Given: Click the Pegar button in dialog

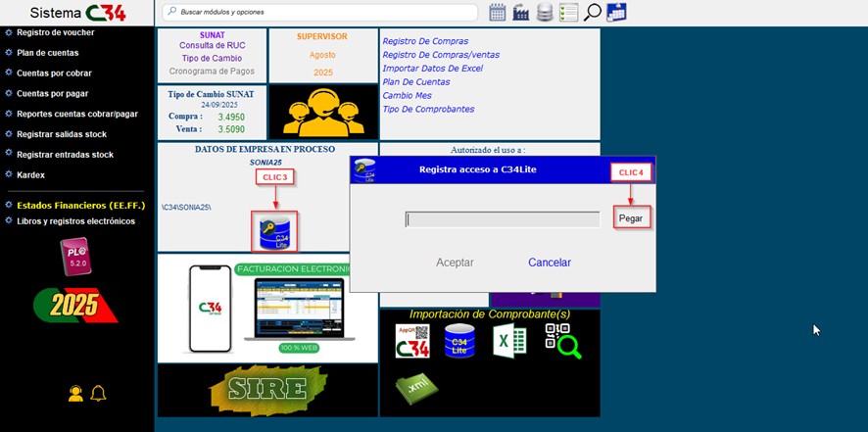Looking at the screenshot, I should (631, 218).
